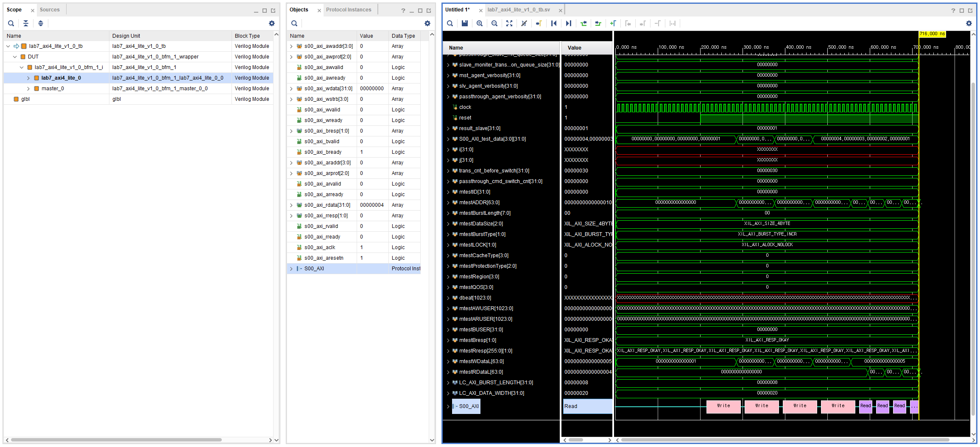Viewport: 980px width, 447px height.
Task: Select the reset signal in waveform
Action: 465,118
